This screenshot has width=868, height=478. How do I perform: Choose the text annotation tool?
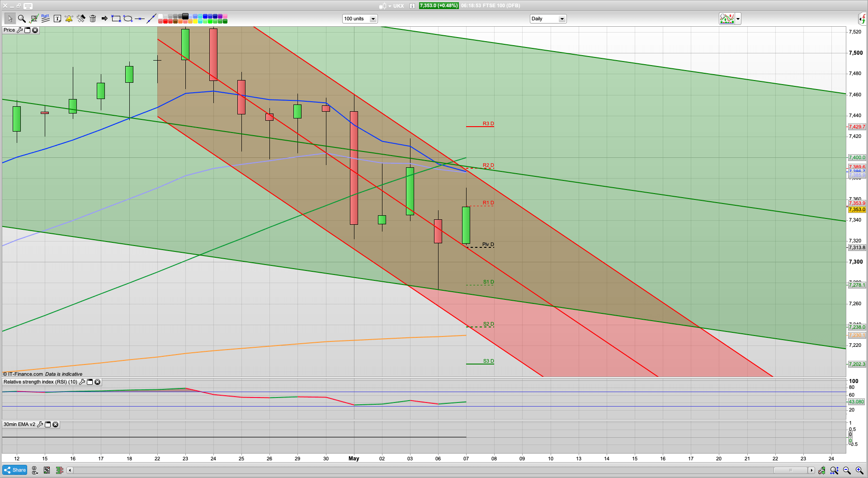(x=57, y=19)
